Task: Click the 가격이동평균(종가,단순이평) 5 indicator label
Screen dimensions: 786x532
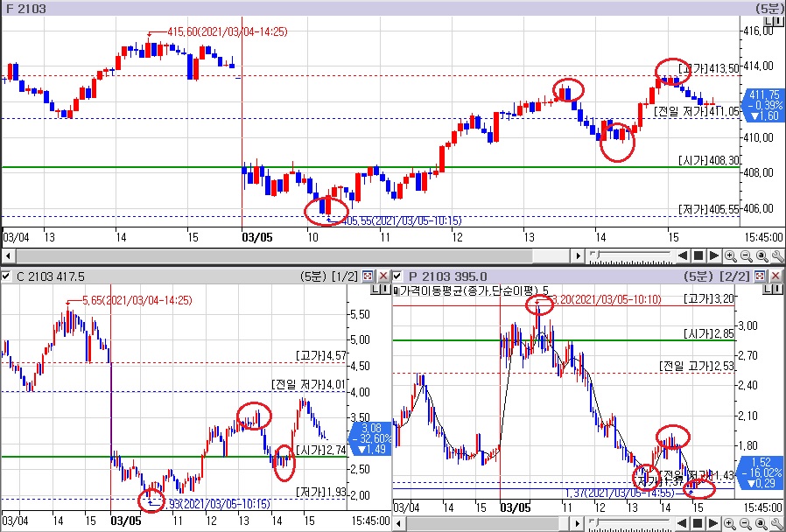Action: click(474, 291)
